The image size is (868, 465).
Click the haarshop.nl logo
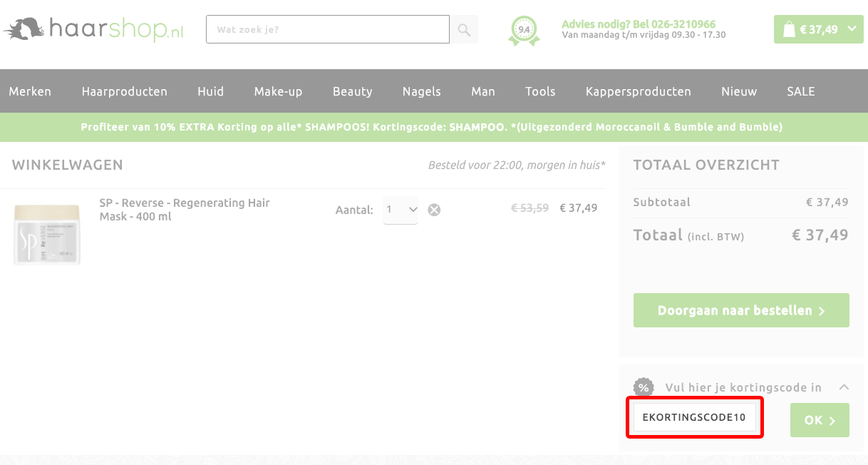93,29
